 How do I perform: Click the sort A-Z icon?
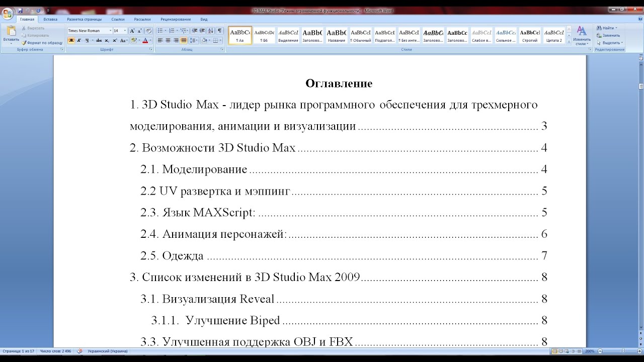coord(211,31)
